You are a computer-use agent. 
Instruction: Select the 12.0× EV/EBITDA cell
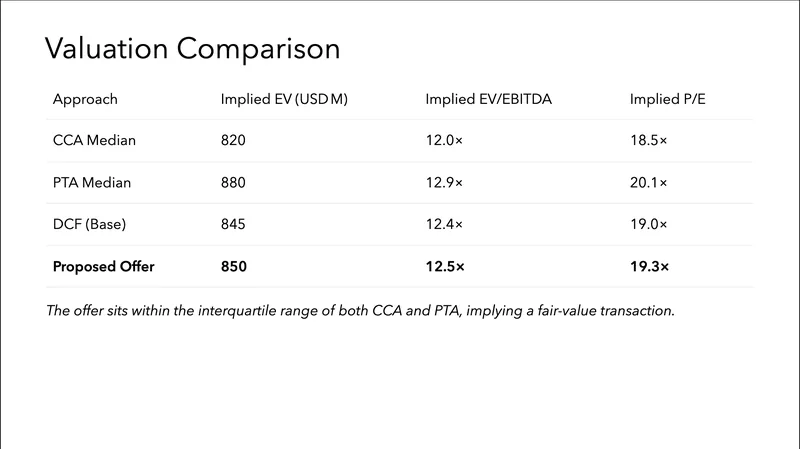pos(444,141)
